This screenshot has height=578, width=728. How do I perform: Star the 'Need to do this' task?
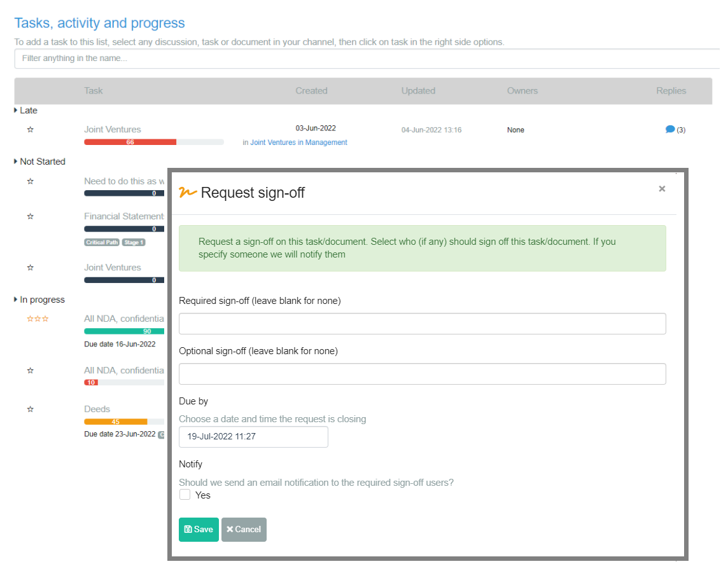tap(30, 181)
